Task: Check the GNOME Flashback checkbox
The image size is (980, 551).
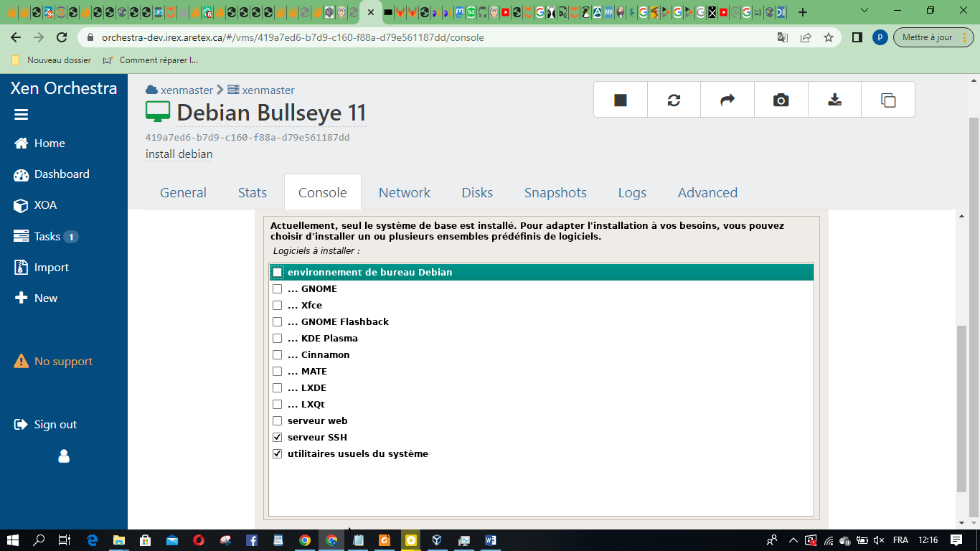Action: coord(277,322)
